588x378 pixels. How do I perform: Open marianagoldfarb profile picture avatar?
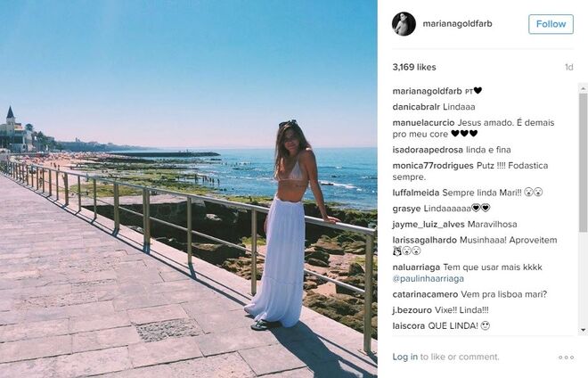coord(404,24)
